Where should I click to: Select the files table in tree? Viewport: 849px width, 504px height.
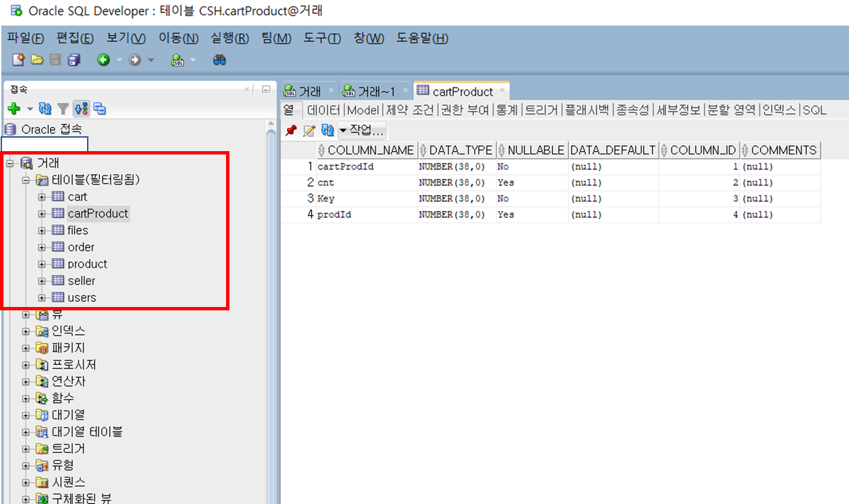pos(78,230)
